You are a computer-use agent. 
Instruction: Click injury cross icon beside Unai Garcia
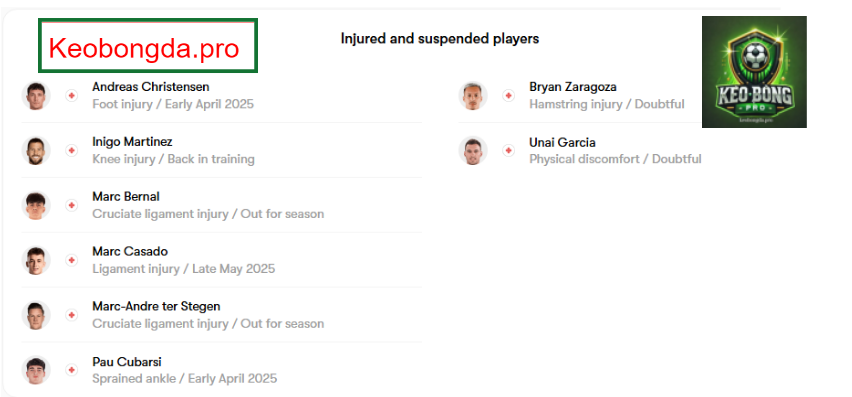508,150
